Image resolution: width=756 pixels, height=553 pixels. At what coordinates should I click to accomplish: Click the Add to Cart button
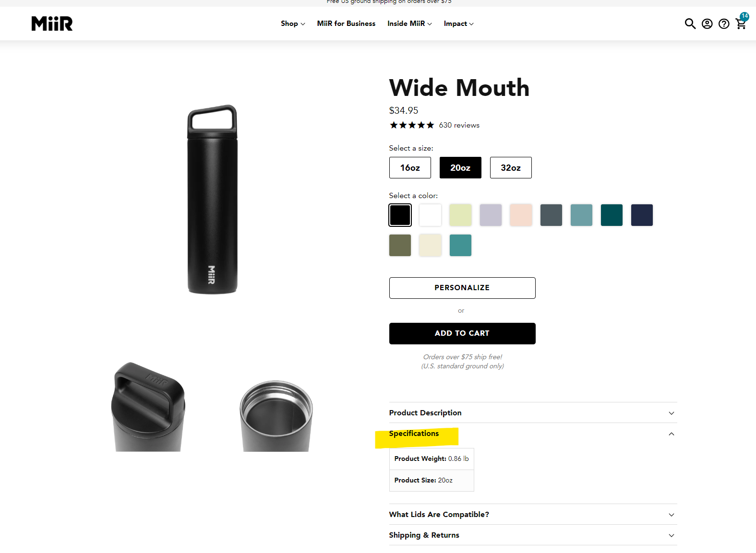point(462,333)
